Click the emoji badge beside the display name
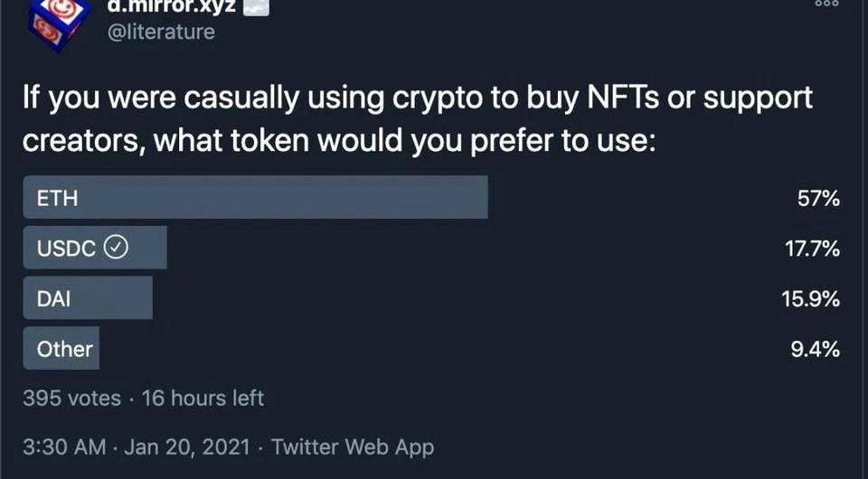The height and width of the screenshot is (479, 868). click(256, 6)
